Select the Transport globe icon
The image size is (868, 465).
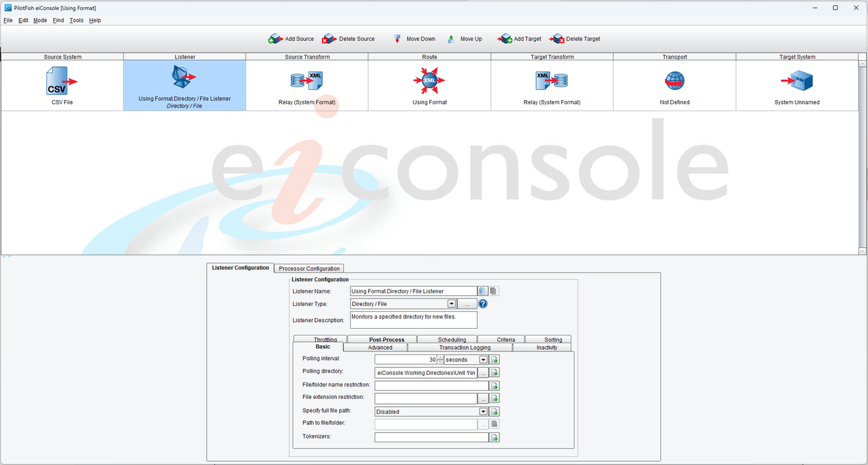pyautogui.click(x=674, y=81)
